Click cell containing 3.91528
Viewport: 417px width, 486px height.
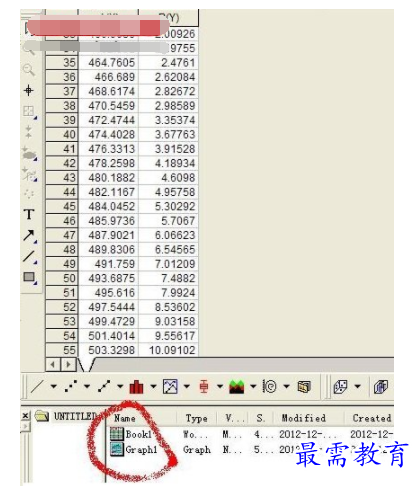168,149
